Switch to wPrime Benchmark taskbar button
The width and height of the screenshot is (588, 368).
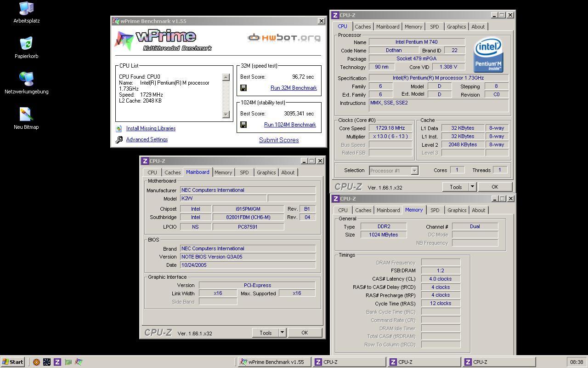coord(274,362)
